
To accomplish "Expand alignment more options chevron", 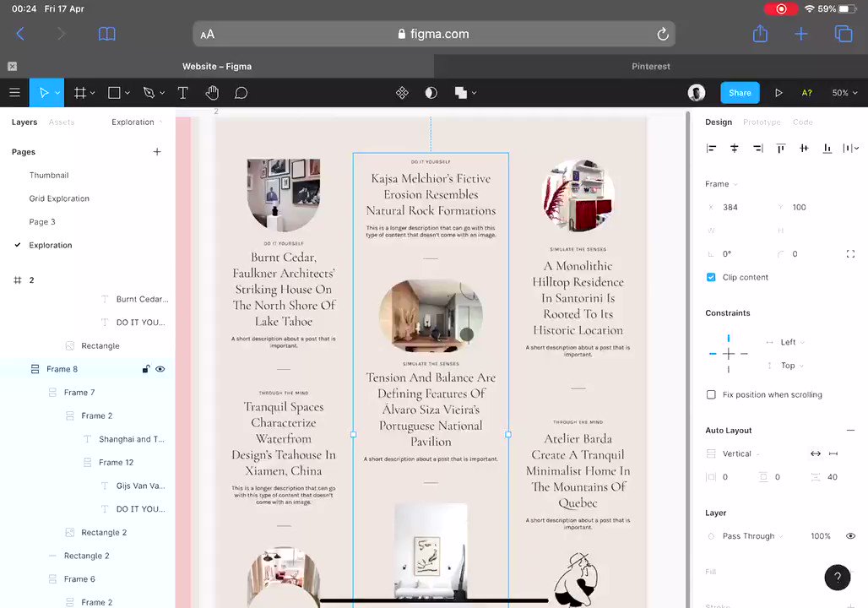I will pos(857,148).
